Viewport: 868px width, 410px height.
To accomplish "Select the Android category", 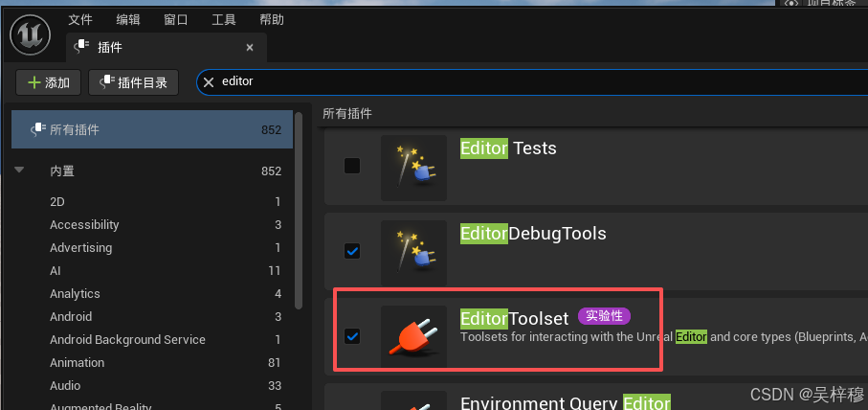I will point(152,317).
